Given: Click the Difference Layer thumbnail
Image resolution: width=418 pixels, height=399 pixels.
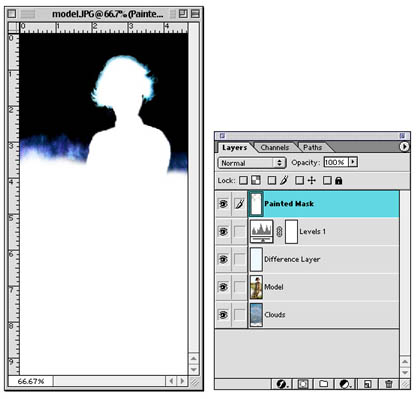Looking at the screenshot, I should [256, 259].
